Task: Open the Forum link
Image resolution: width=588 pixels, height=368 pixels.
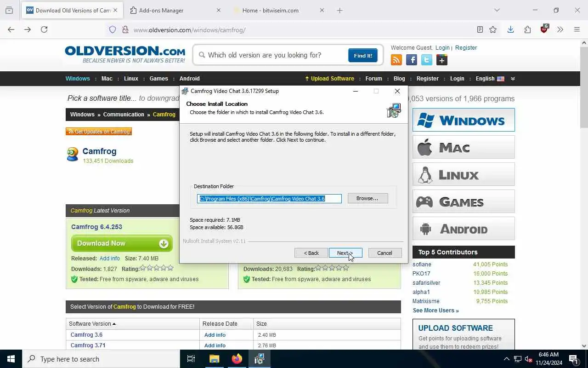Action: click(x=374, y=79)
